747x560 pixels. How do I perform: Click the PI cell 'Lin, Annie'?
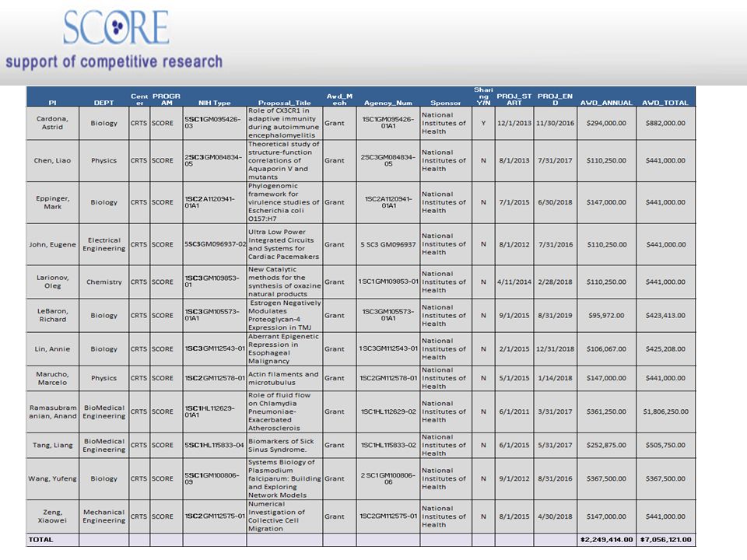[52, 348]
